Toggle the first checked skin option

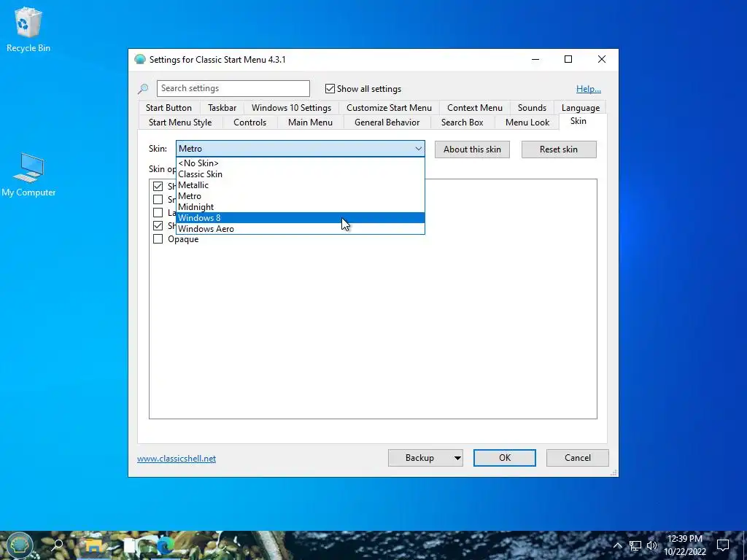tap(158, 186)
